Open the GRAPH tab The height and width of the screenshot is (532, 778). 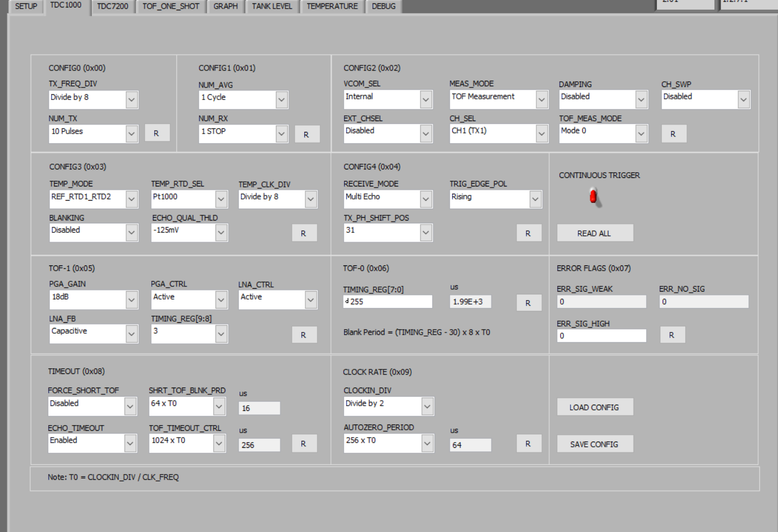click(226, 6)
